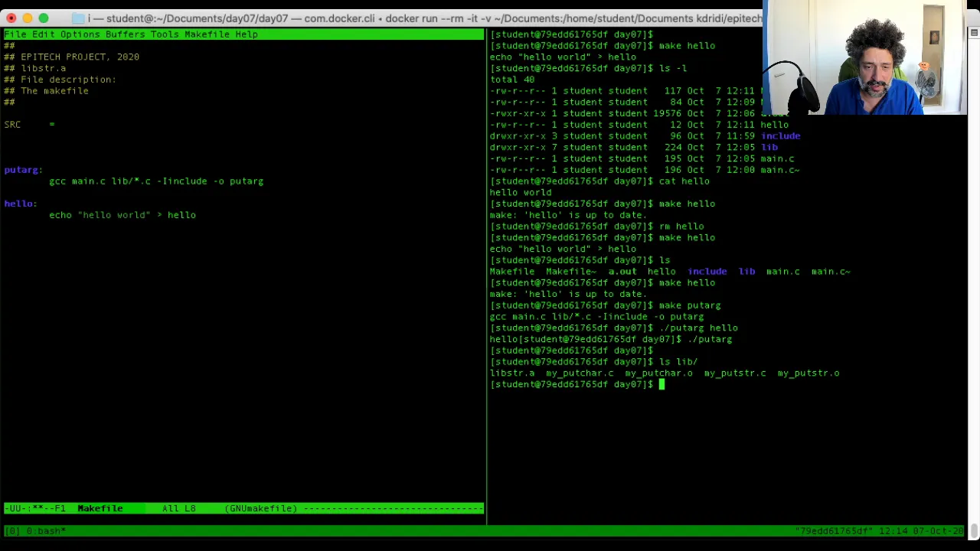Click the '-UU-:**--F1' mode line status
This screenshot has height=551, width=980.
tap(35, 508)
